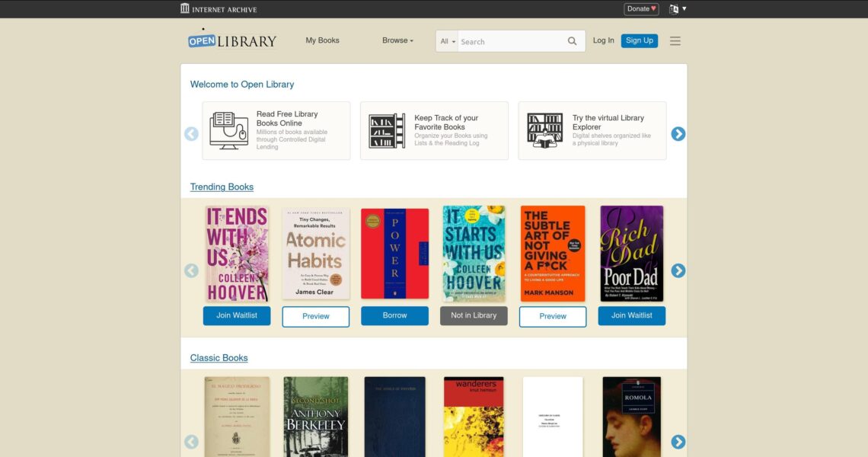Click the Log In link

pos(603,40)
